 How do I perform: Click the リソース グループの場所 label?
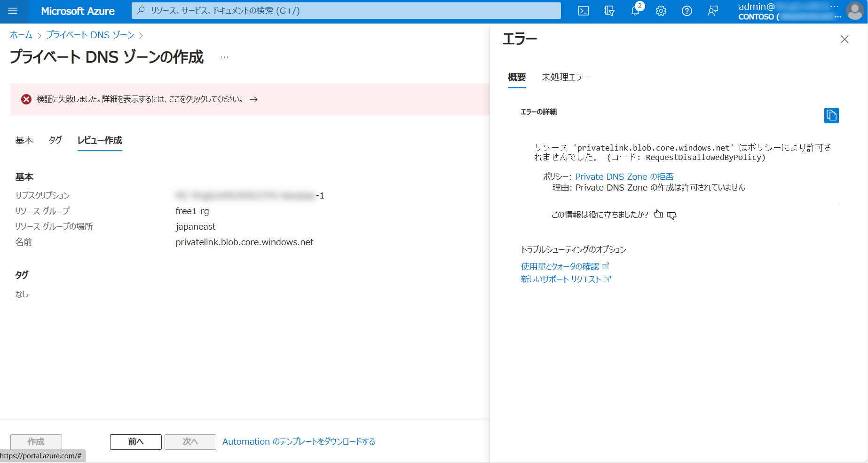point(54,226)
